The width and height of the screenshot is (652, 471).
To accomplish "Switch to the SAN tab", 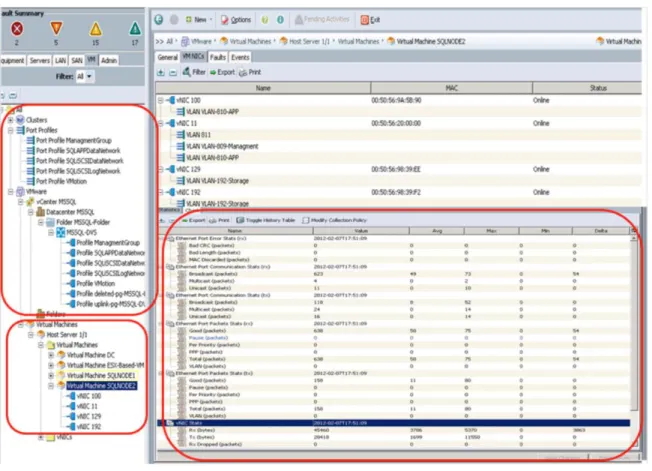I will (77, 60).
